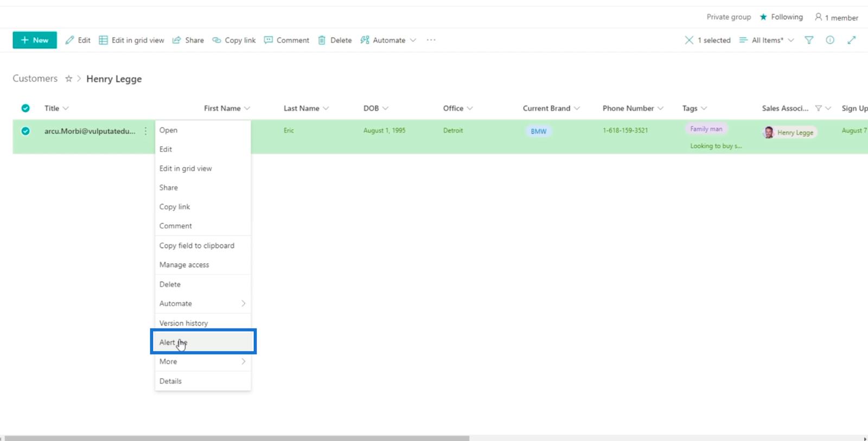
Task: Select Manage access menu entry
Action: [x=203, y=265]
